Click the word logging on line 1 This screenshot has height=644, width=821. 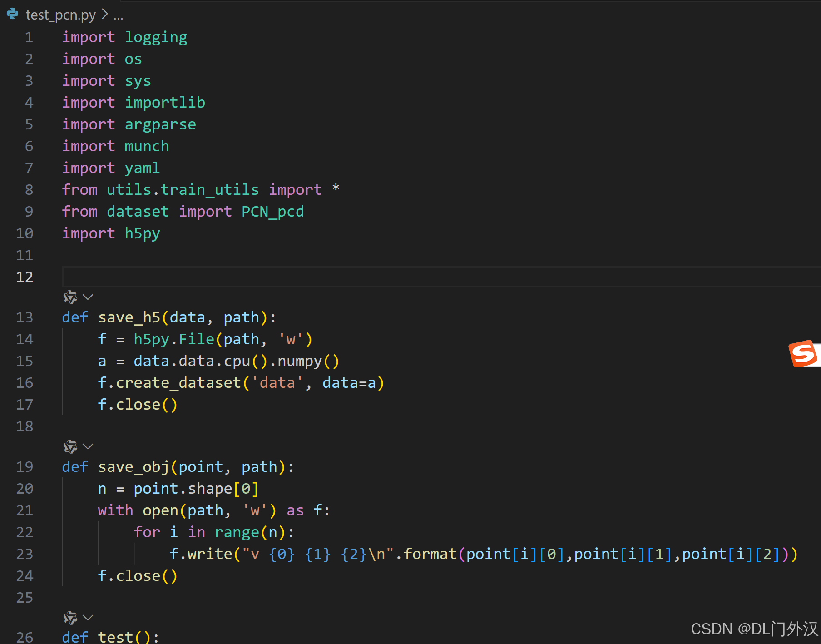156,37
